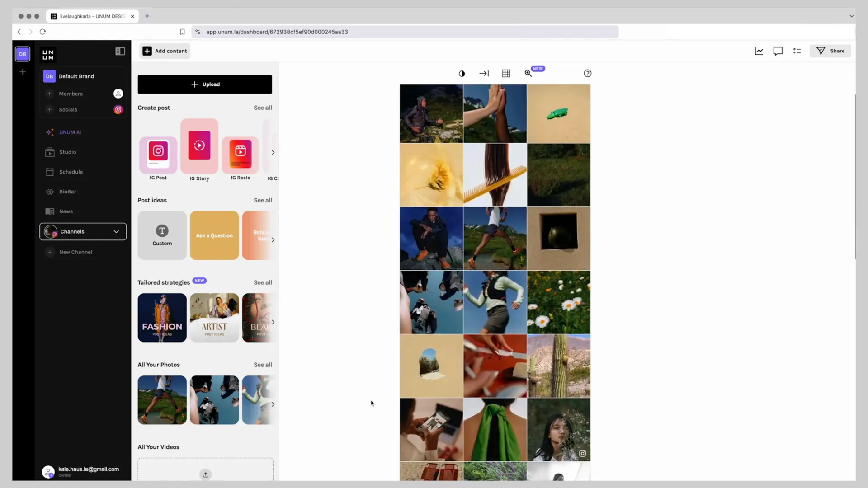Select the fashion strategy thumbnail
This screenshot has width=868, height=488.
(x=161, y=318)
